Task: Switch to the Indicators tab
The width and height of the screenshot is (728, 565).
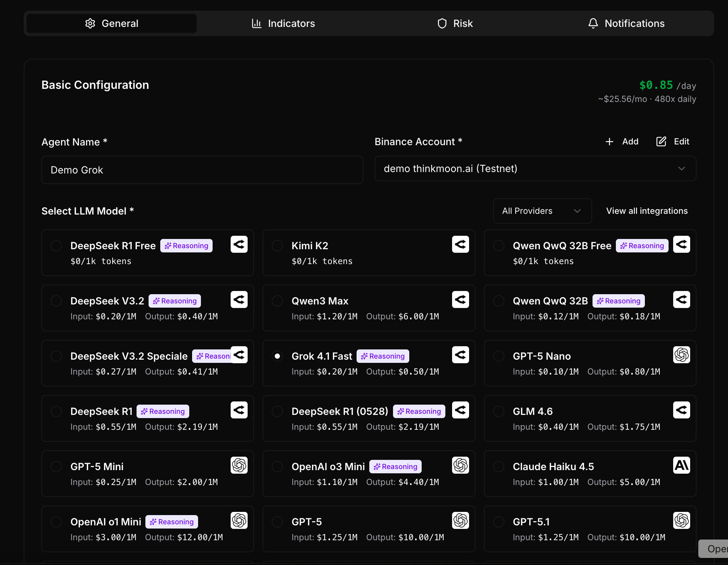Action: pyautogui.click(x=283, y=23)
